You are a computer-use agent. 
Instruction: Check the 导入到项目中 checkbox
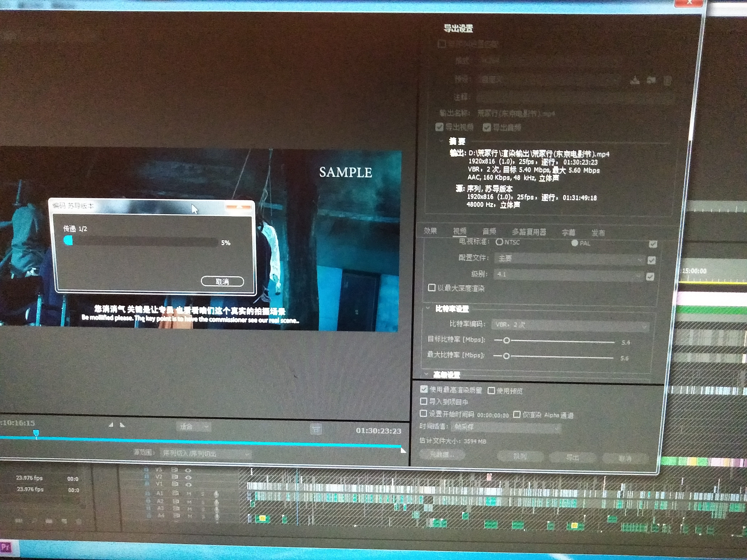[423, 401]
